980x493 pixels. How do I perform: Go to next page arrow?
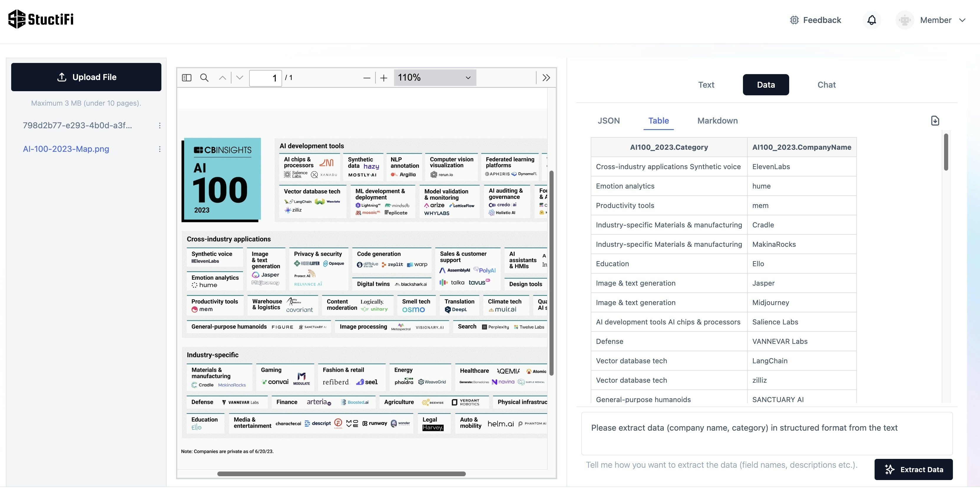[x=239, y=78]
